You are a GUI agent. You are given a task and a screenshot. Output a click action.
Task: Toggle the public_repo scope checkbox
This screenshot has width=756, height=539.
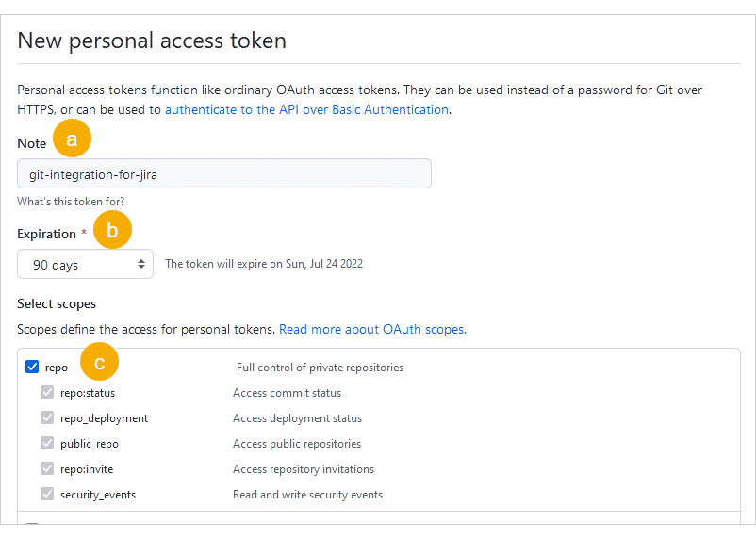[x=47, y=443]
